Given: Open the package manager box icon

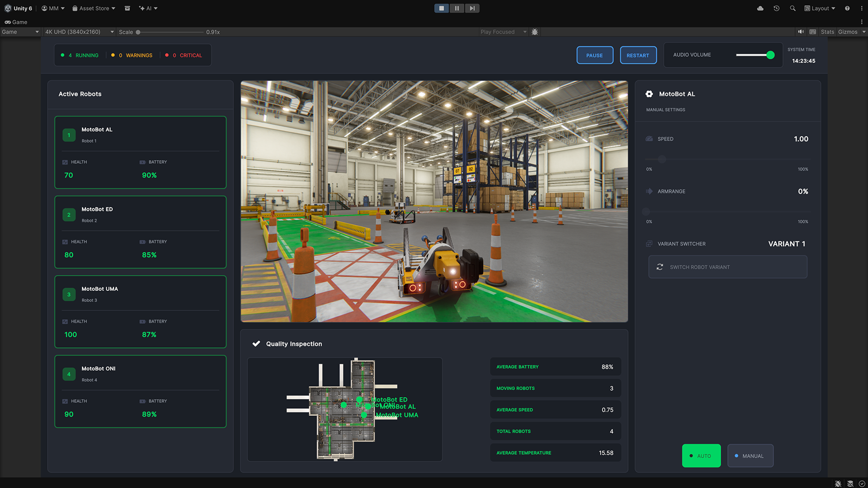Looking at the screenshot, I should click(x=127, y=8).
